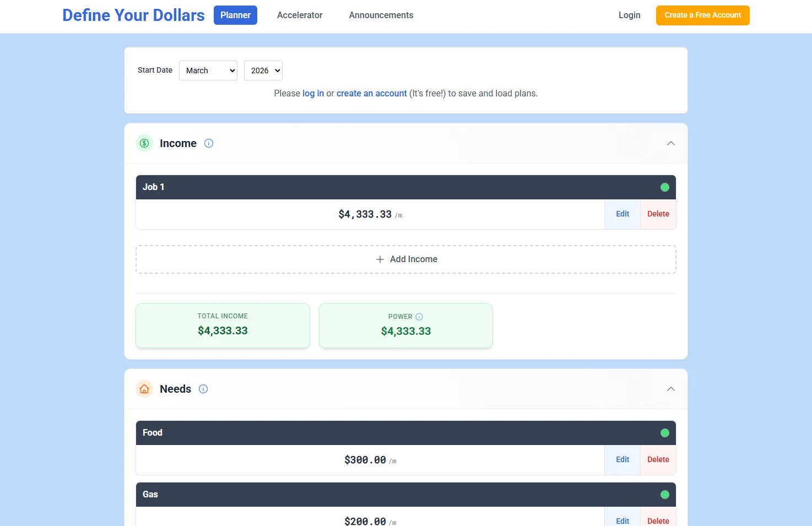
Task: Click the Power metric info icon
Action: [419, 316]
